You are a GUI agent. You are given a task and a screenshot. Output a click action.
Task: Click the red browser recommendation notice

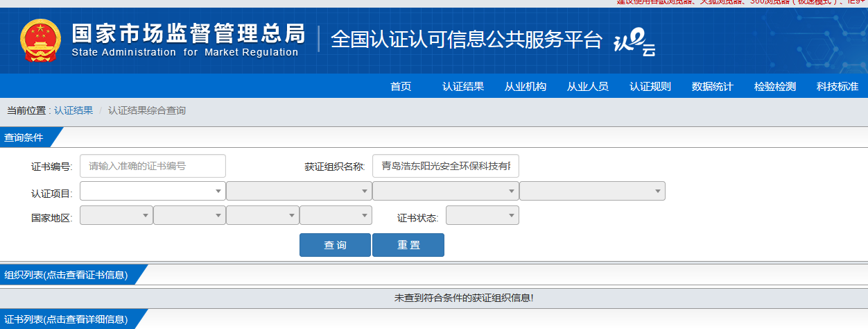click(x=741, y=2)
